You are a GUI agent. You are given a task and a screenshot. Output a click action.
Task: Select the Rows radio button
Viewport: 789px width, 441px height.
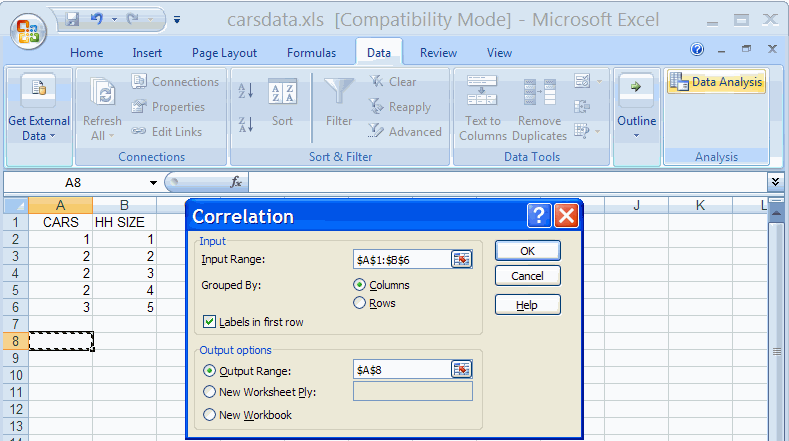pos(360,303)
